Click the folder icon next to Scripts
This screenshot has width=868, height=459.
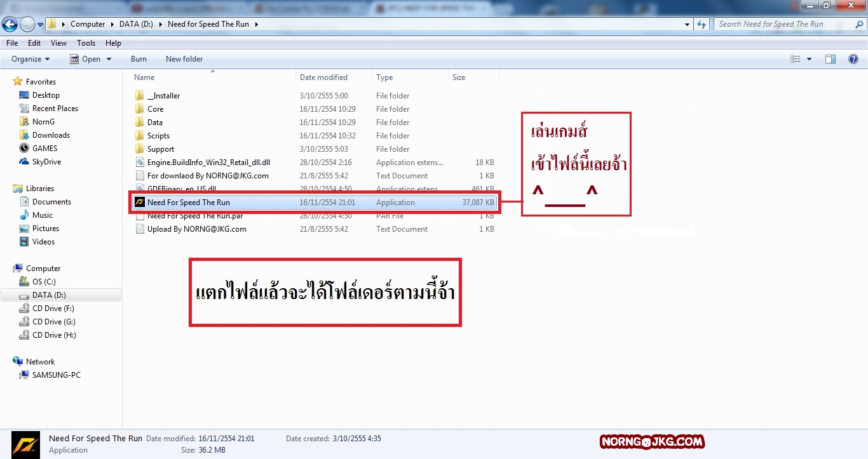click(x=140, y=136)
